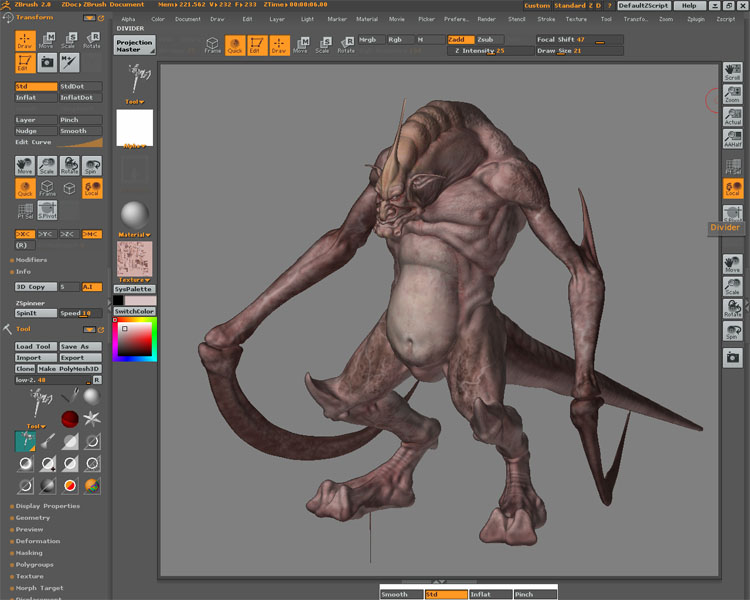The width and height of the screenshot is (750, 600).
Task: Open the Alpha menu
Action: pyautogui.click(x=128, y=19)
